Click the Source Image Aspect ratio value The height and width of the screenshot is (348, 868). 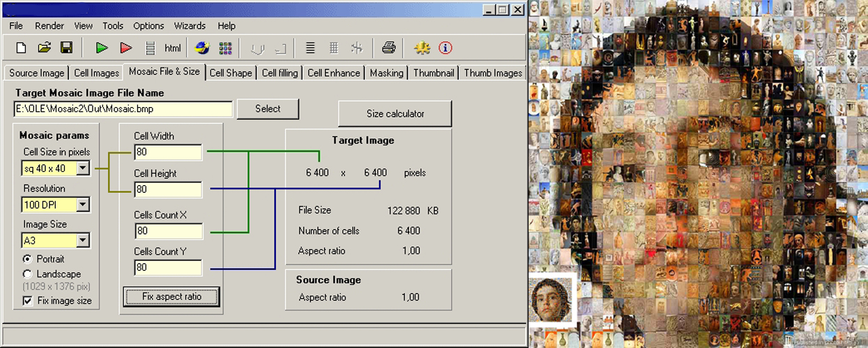click(410, 297)
